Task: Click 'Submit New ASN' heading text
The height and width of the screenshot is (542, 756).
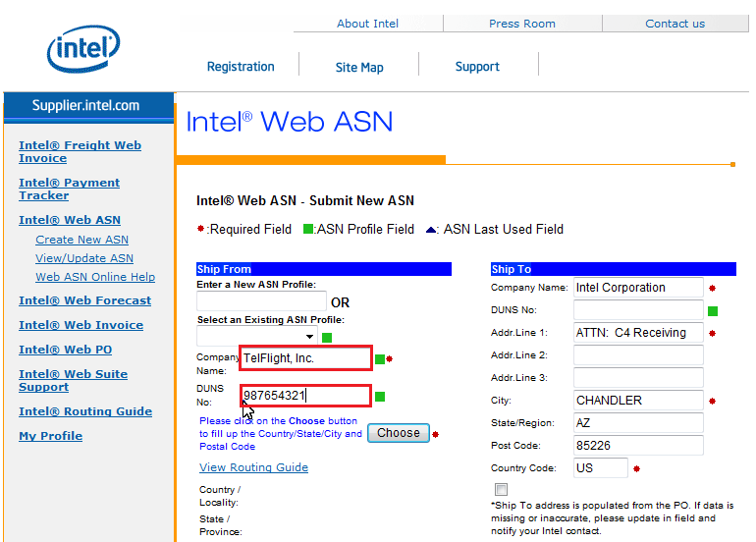Action: 361,200
